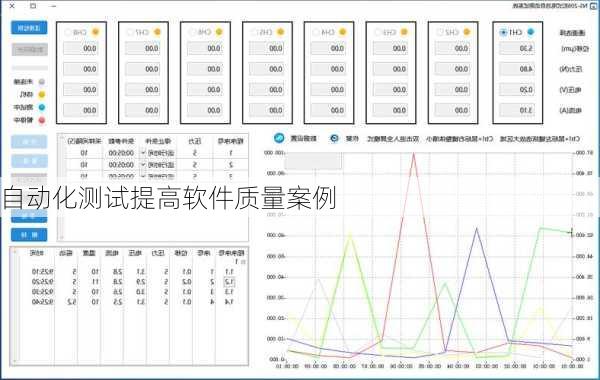This screenshot has width=600, height=380.
Task: Collapse the step 1 group in results table
Action: pos(243,262)
